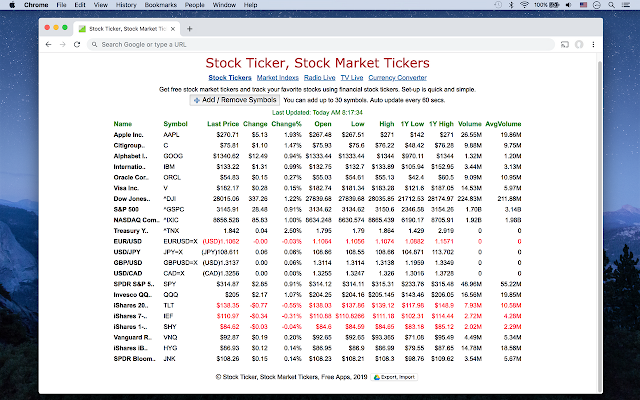Screen dimensions: 640x400
Task: Click the Export, Import button
Action: pyautogui.click(x=394, y=377)
